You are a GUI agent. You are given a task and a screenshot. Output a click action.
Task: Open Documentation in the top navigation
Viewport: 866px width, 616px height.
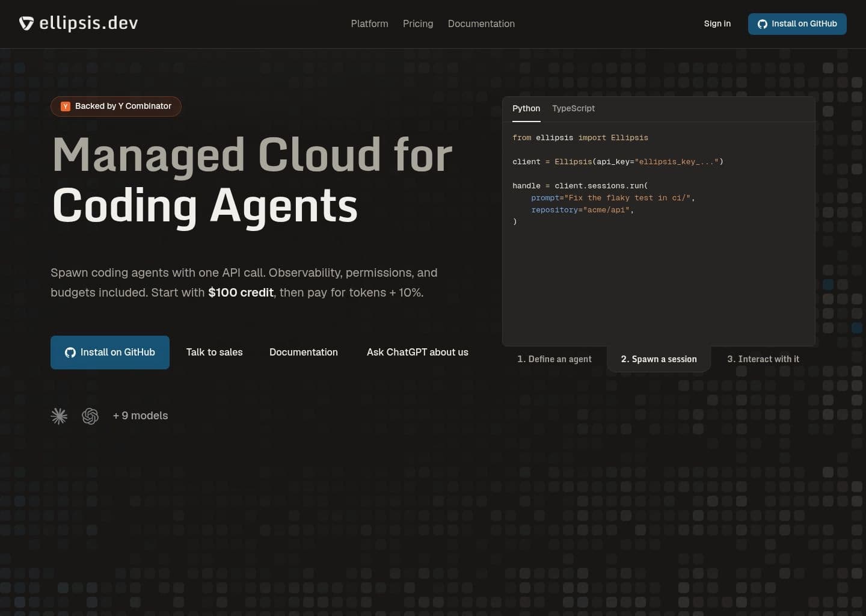click(481, 23)
